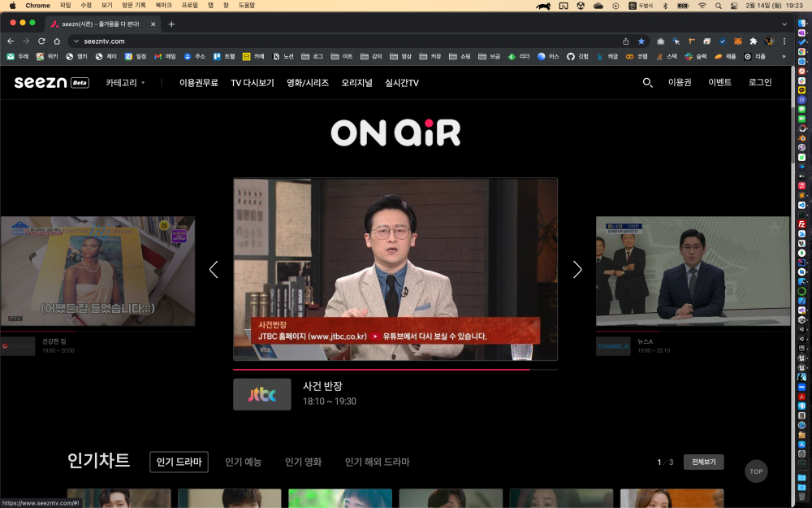Open the search magnifier on seezn header
This screenshot has width=812, height=508.
(x=647, y=82)
